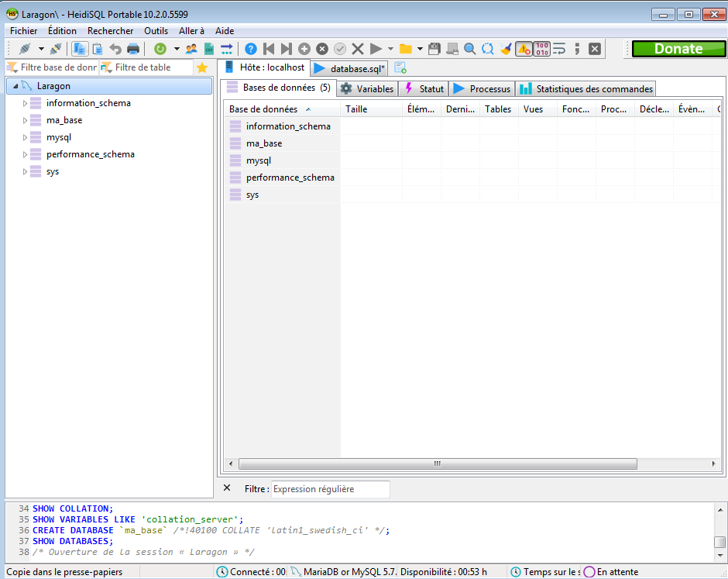Disconnect the session with the unplugged connector icon

pyautogui.click(x=55, y=49)
